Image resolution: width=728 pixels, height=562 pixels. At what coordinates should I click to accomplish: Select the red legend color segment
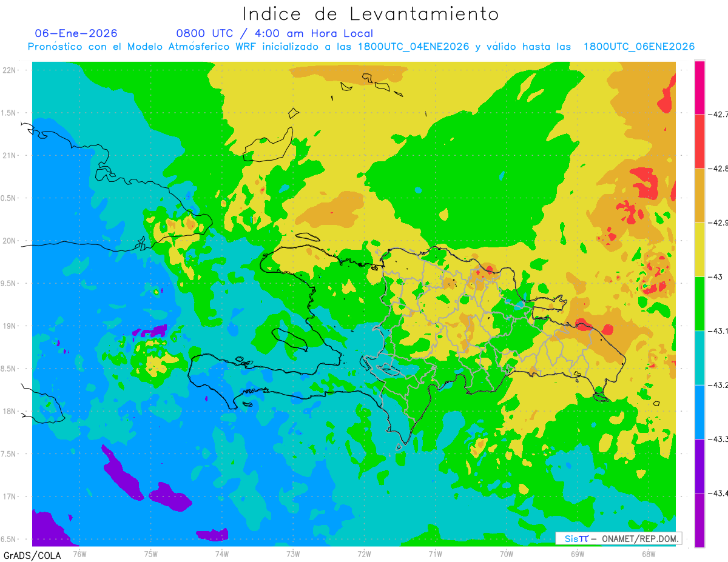point(699,141)
